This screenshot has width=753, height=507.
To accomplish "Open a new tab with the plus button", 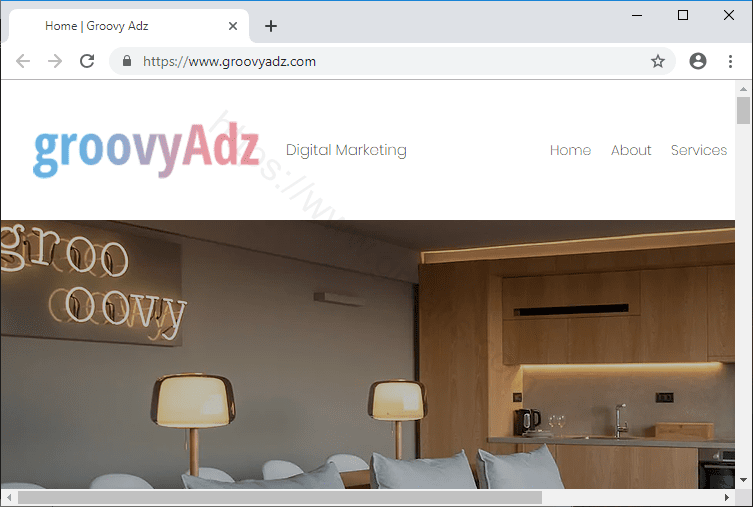I will pyautogui.click(x=271, y=26).
